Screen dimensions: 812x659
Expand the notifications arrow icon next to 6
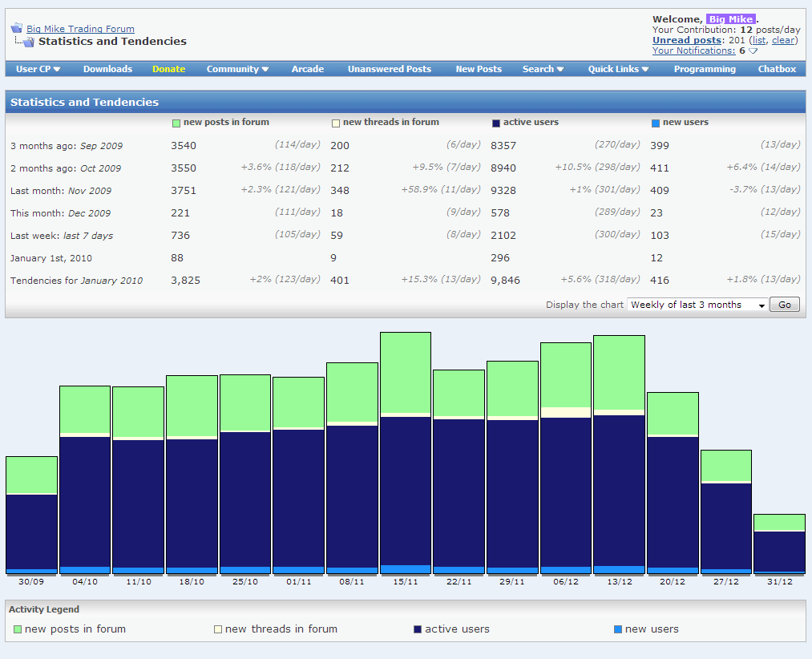(753, 51)
